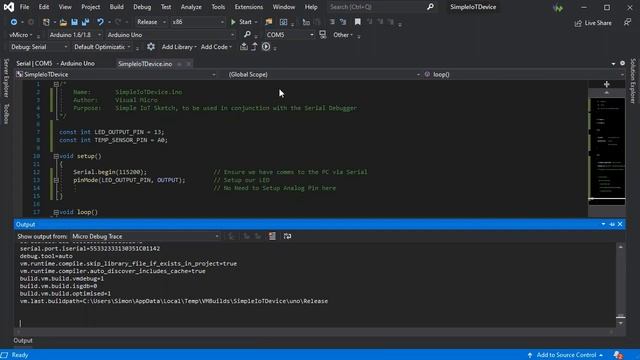
Task: Open the Debug menu
Action: click(x=142, y=7)
